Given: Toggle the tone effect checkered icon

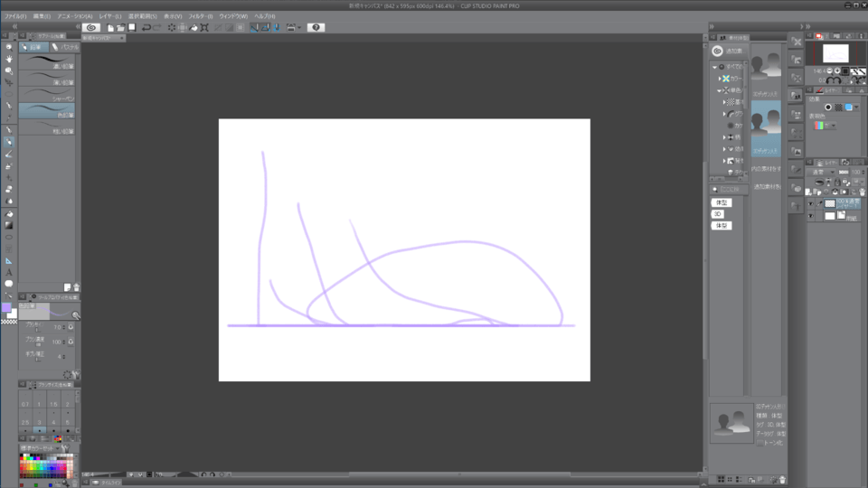Looking at the screenshot, I should tap(839, 108).
